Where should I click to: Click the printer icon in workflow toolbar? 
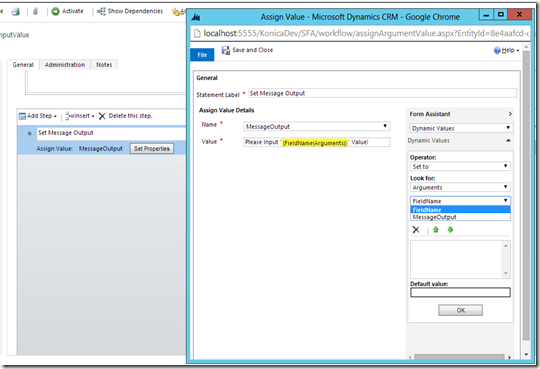[x=15, y=11]
